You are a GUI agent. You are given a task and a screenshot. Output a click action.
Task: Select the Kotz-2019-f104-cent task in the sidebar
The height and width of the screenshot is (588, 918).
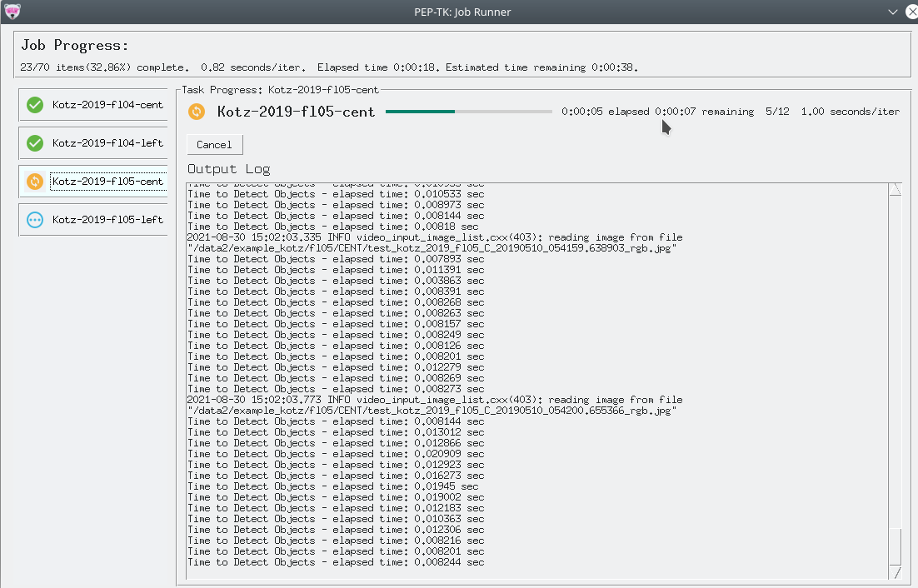coord(108,104)
